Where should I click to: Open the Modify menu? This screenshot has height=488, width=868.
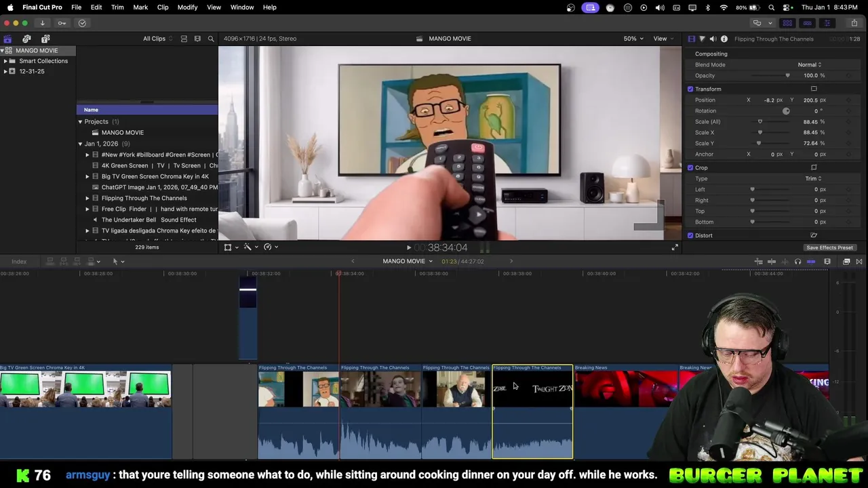coord(187,7)
